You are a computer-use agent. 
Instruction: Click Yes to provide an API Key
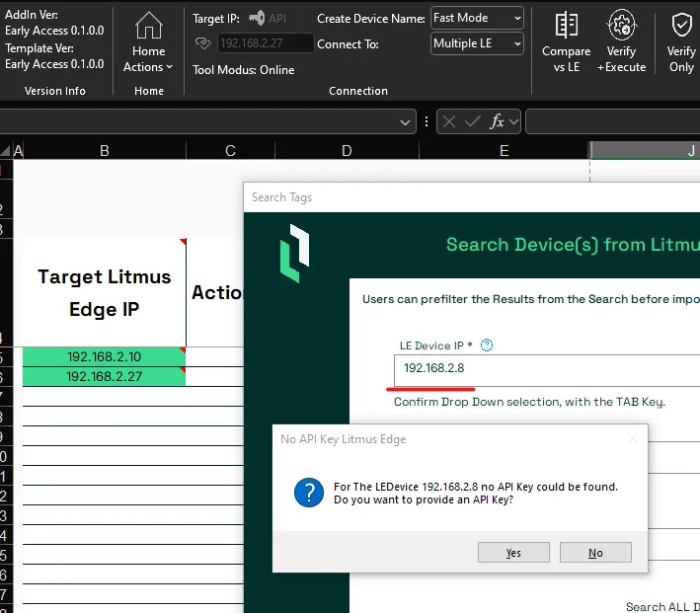pyautogui.click(x=513, y=553)
